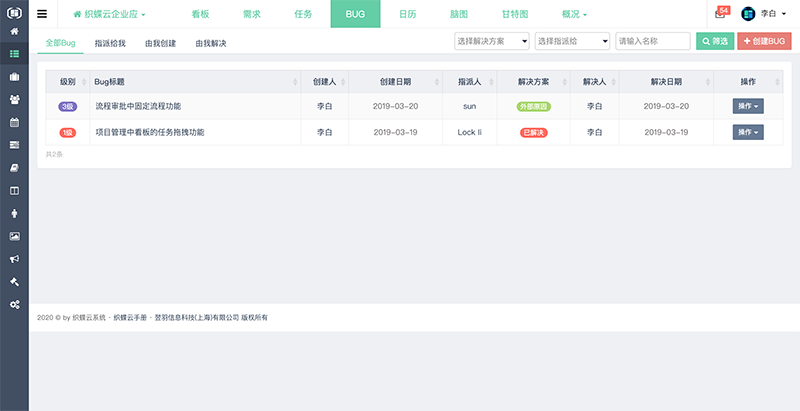
Task: Open the briefcase icon in the sidebar
Action: coord(14,77)
